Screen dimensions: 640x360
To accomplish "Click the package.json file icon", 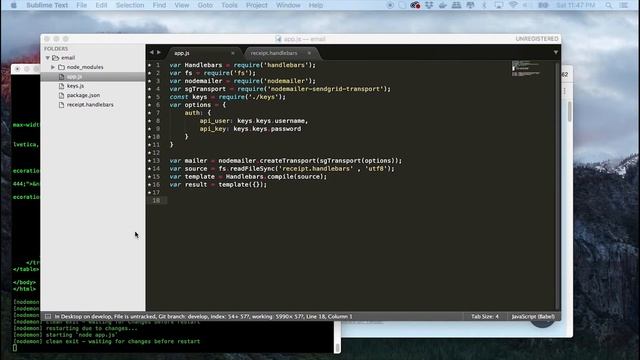I will tap(62, 96).
